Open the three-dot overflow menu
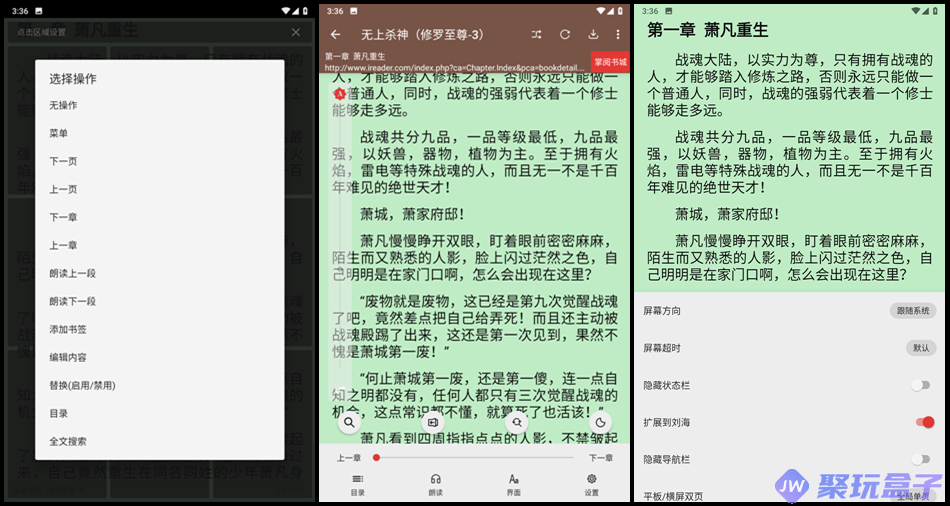 pos(618,35)
